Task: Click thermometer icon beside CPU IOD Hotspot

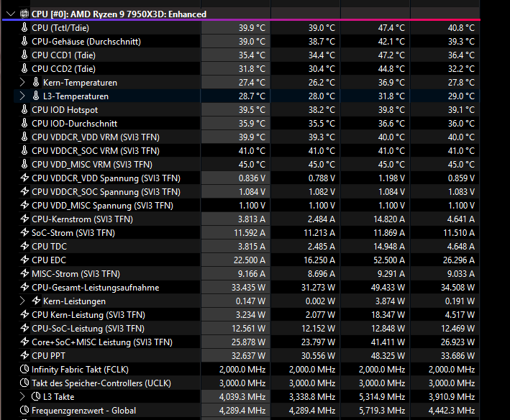Action: pos(24,109)
